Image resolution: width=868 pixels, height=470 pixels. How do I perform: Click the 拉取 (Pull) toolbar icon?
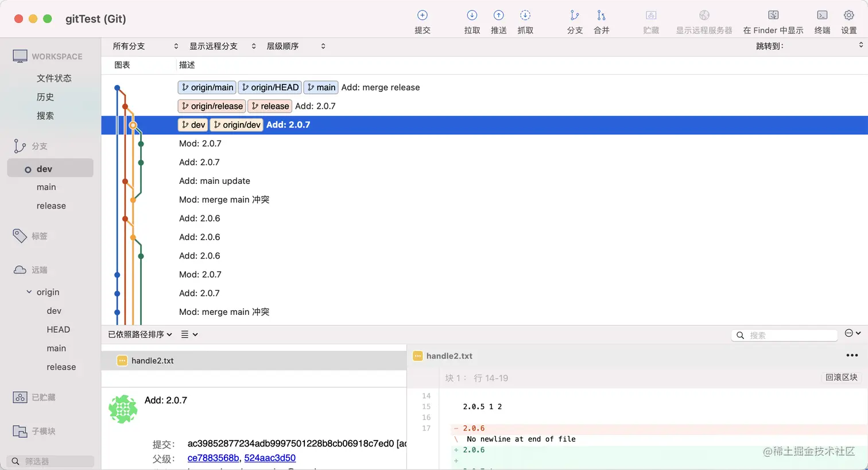[x=472, y=16]
